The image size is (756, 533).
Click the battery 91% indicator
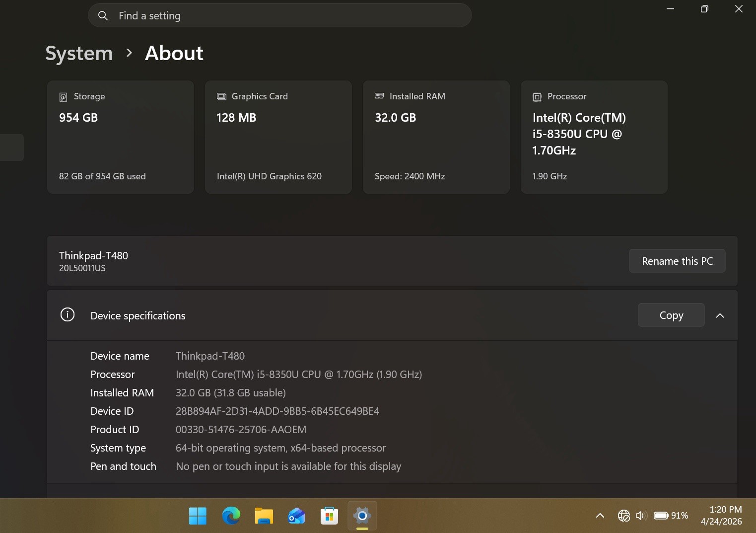(671, 516)
